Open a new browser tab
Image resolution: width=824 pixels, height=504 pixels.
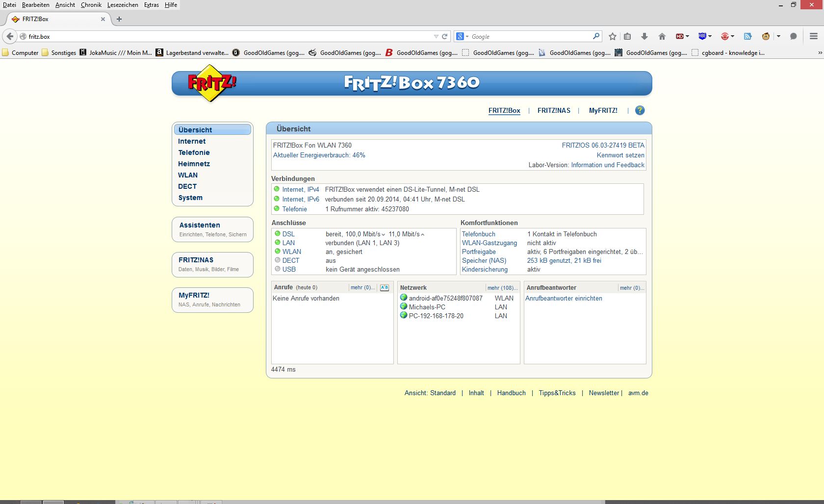coord(119,19)
